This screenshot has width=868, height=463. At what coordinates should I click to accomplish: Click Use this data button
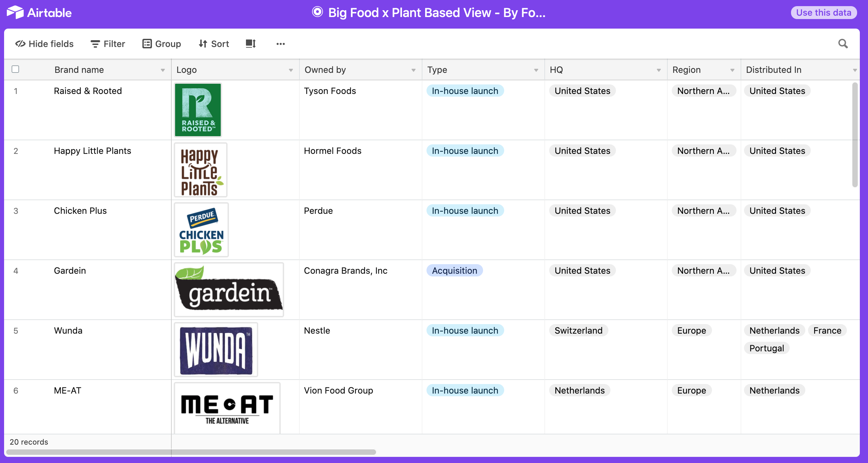click(823, 13)
